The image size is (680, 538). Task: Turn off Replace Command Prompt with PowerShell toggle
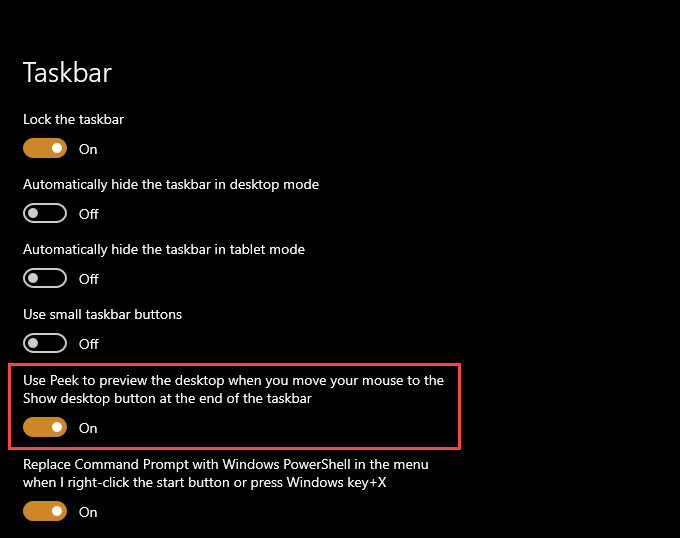[x=45, y=512]
